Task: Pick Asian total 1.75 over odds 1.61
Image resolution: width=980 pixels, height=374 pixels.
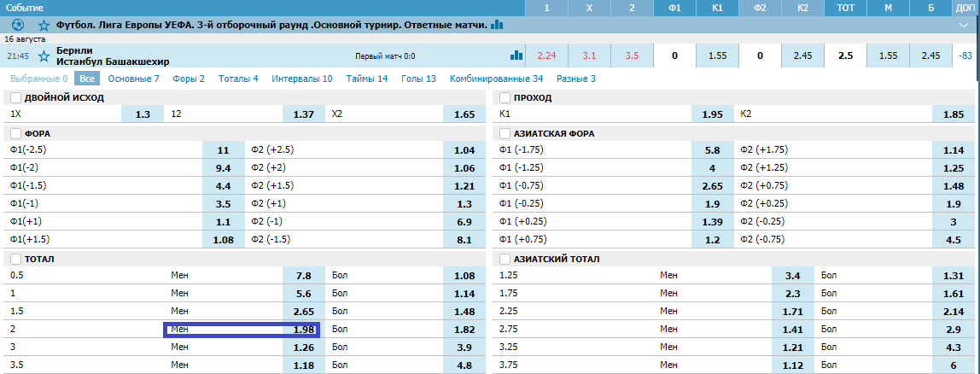Action: tap(954, 293)
